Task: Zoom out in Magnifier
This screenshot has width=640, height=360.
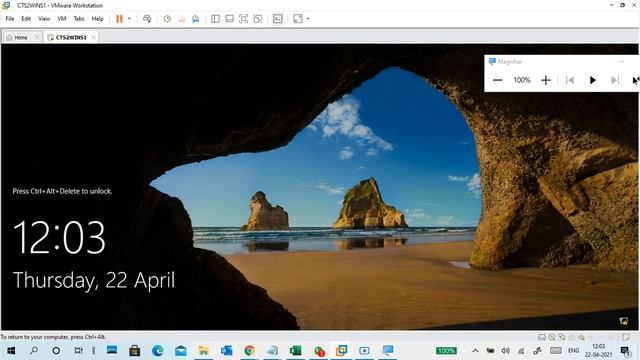Action: coord(497,80)
